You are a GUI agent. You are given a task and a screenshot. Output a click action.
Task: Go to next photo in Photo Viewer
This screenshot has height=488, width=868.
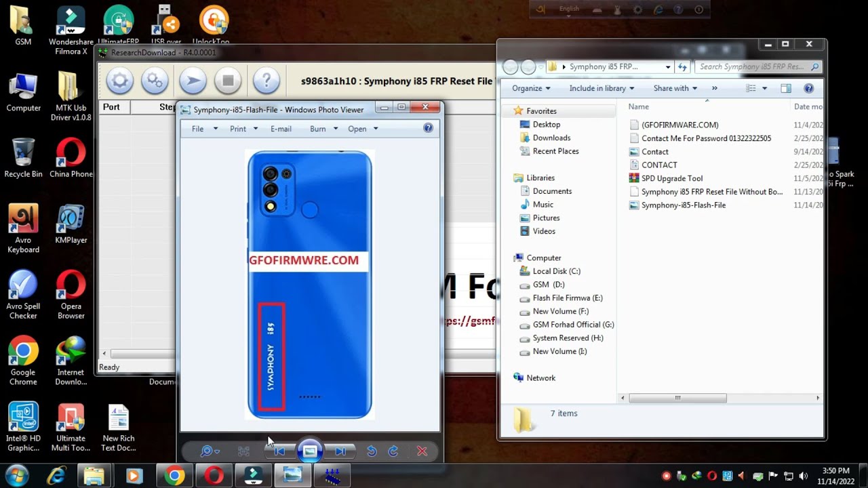coord(340,451)
